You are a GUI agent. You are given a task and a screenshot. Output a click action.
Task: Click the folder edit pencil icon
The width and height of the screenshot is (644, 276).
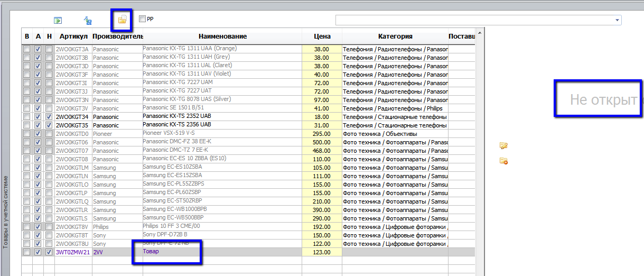(503, 145)
